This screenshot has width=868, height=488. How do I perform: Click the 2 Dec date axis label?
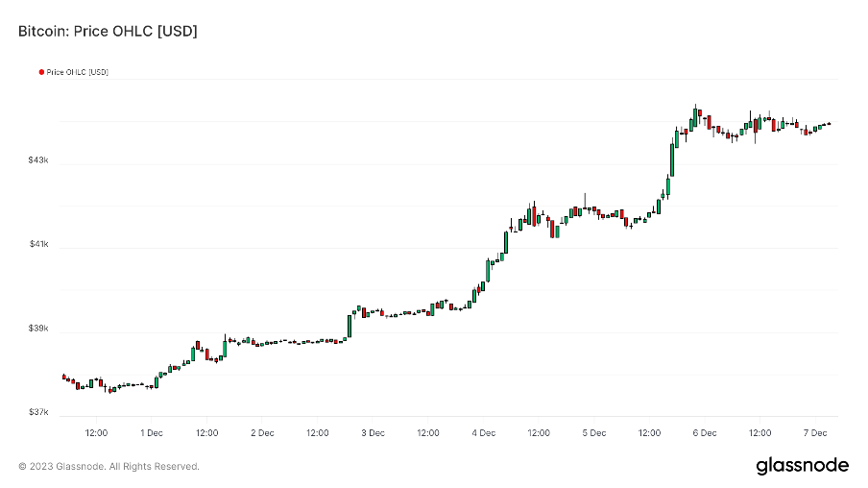(x=262, y=433)
